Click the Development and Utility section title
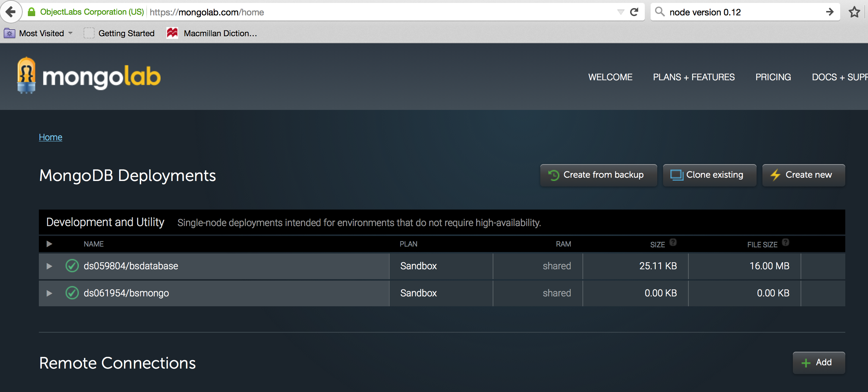The height and width of the screenshot is (392, 868). pyautogui.click(x=105, y=222)
